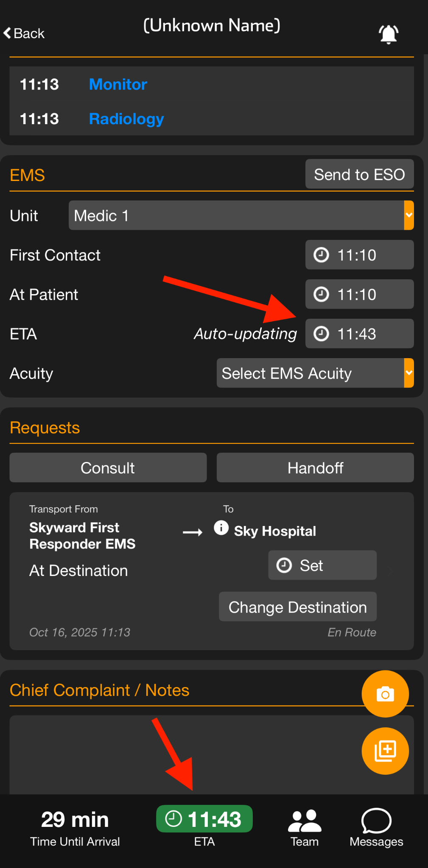Viewport: 428px width, 868px height.
Task: Expand the Select EMS Acuity dropdown
Action: click(x=315, y=373)
